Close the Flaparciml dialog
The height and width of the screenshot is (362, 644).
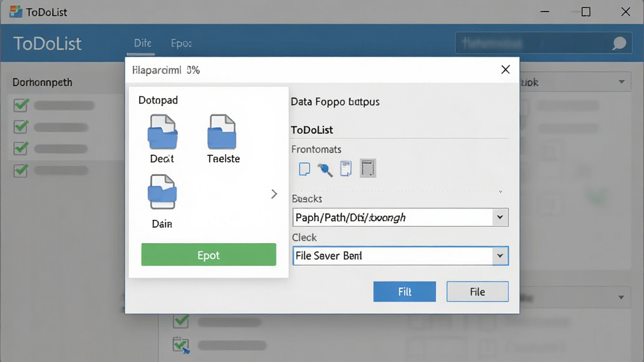[505, 70]
